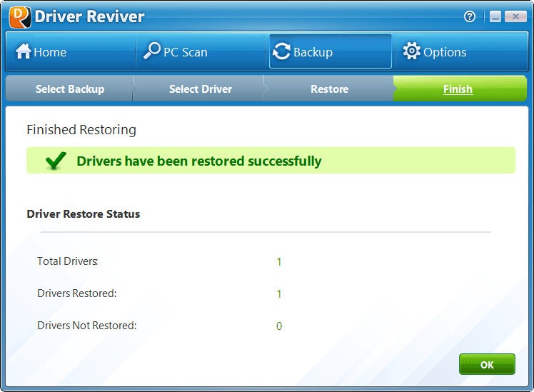This screenshot has width=534, height=392.
Task: Click 'Drivers have been restored successfully' message
Action: point(199,161)
